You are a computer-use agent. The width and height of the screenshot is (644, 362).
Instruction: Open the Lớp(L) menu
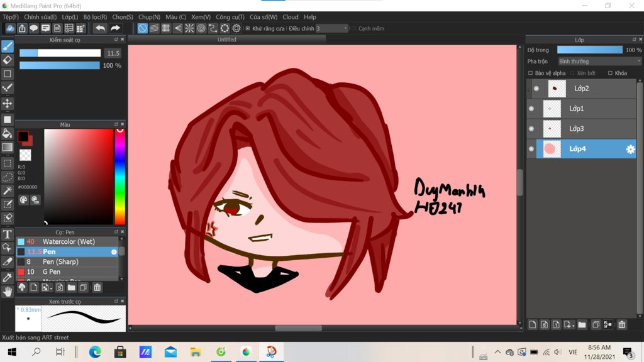pyautogui.click(x=70, y=17)
